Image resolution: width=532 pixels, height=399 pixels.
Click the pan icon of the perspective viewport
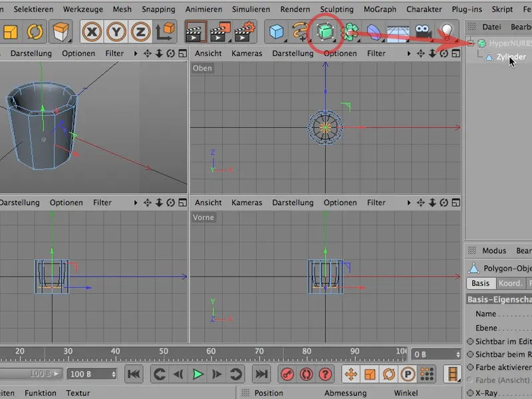pos(147,53)
